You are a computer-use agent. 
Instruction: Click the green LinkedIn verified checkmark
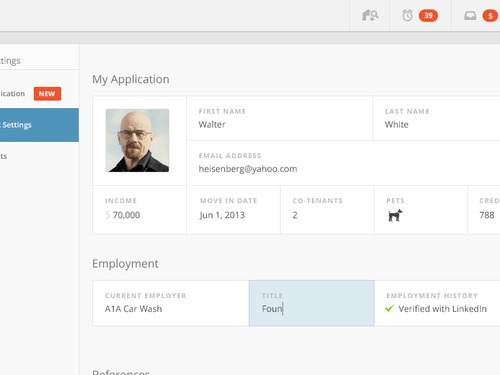(x=389, y=308)
